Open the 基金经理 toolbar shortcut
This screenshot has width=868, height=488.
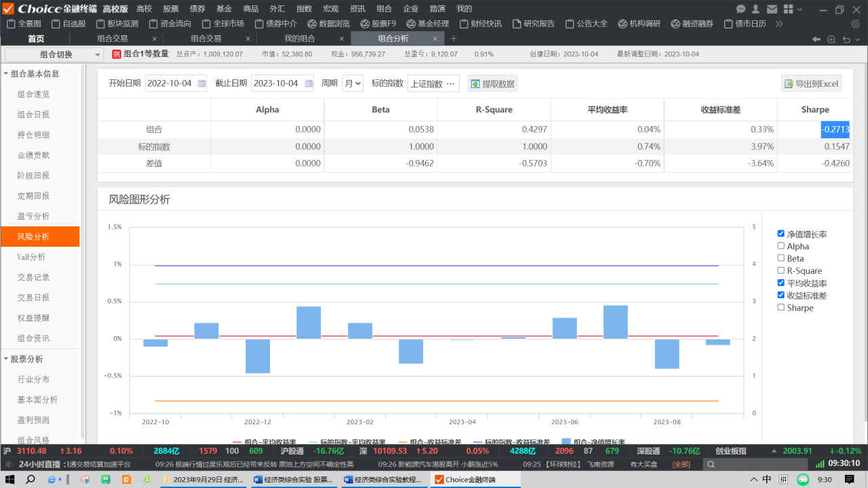[x=427, y=24]
